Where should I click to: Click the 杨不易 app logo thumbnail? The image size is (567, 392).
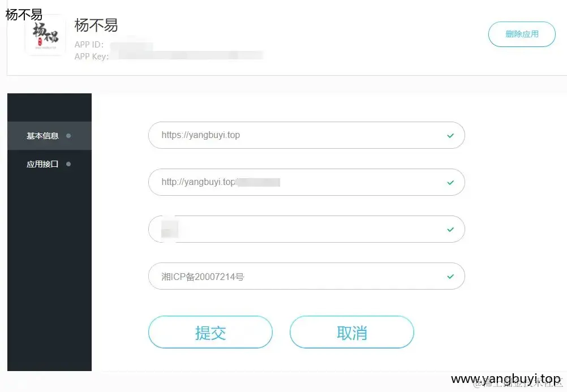pos(45,35)
